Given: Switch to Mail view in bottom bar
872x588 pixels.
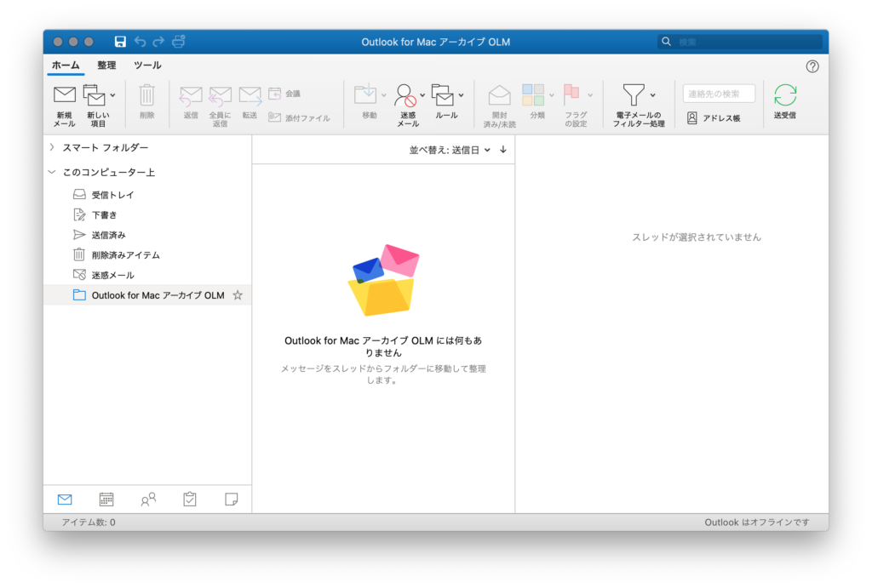Looking at the screenshot, I should [x=65, y=500].
